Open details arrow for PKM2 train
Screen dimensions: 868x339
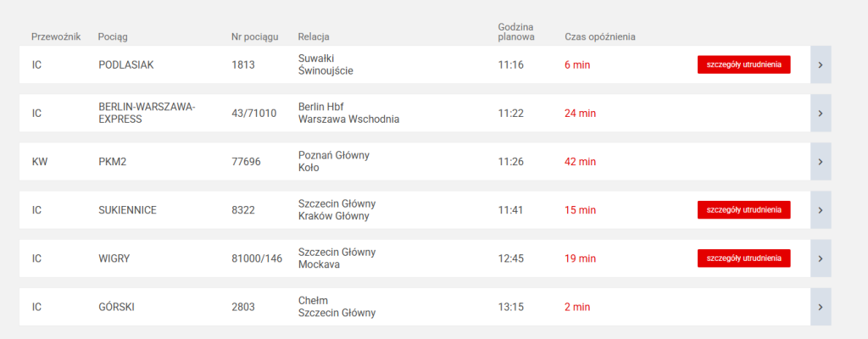(821, 162)
